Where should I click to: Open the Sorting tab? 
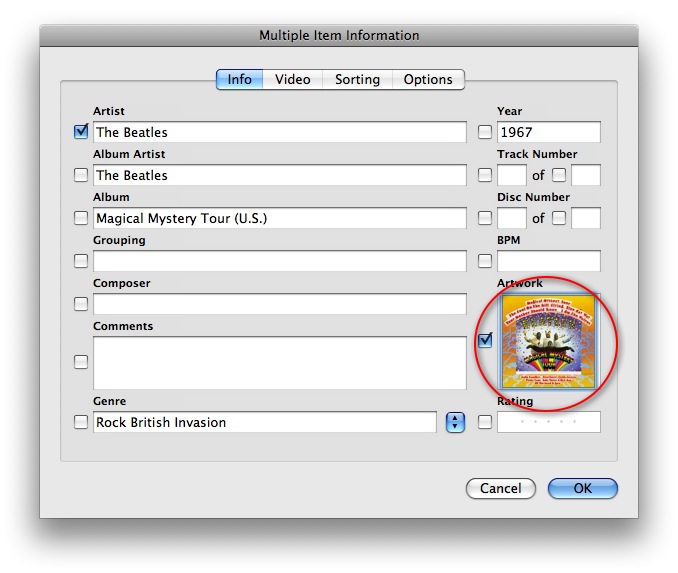(358, 80)
